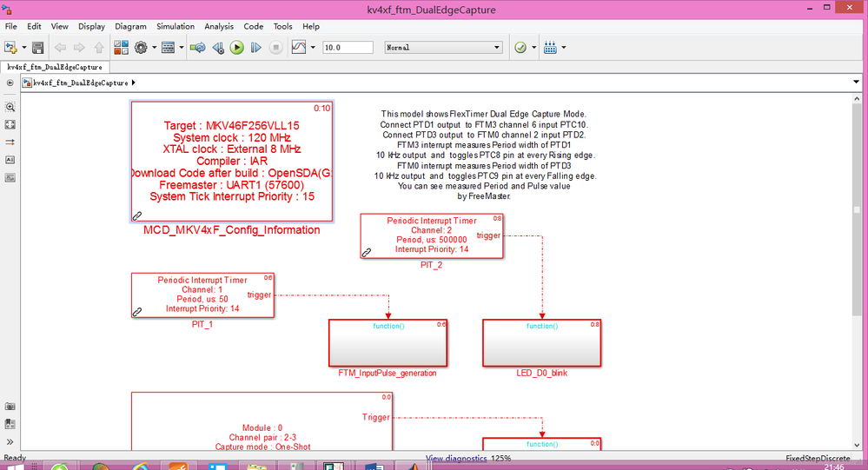The height and width of the screenshot is (470, 868).
Task: Select the Zoom tool in palette
Action: click(x=10, y=107)
